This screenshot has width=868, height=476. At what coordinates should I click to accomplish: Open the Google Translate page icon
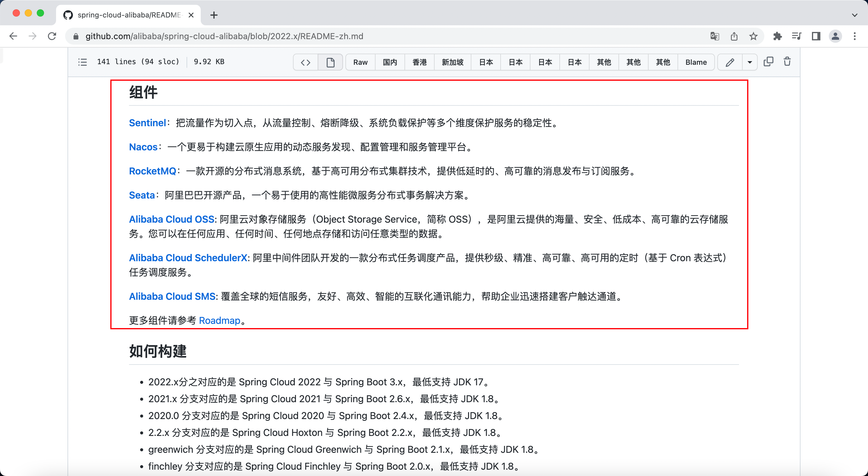[x=714, y=36]
